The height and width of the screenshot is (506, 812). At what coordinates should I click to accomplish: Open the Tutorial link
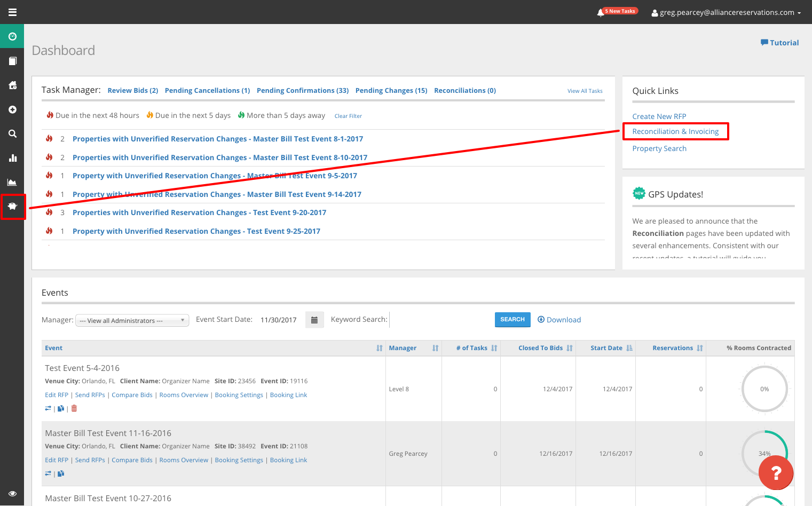point(779,43)
